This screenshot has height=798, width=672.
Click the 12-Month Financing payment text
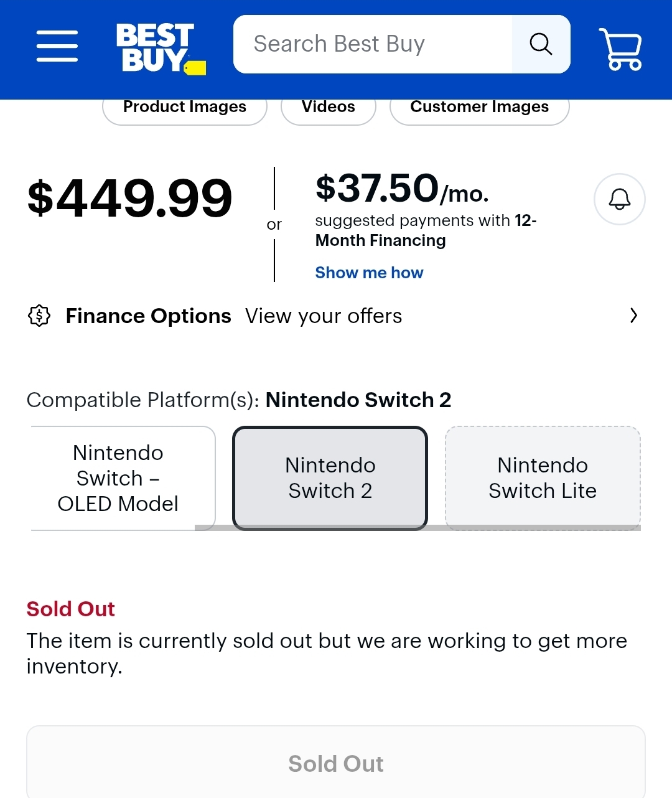pos(426,230)
